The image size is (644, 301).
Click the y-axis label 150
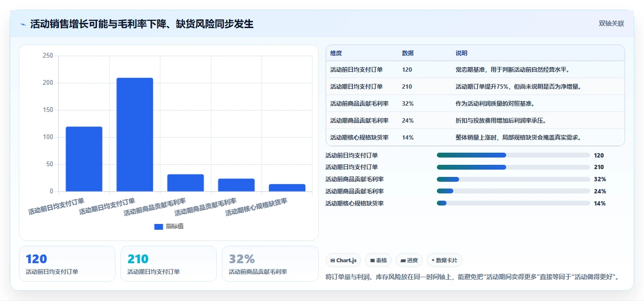coord(48,110)
